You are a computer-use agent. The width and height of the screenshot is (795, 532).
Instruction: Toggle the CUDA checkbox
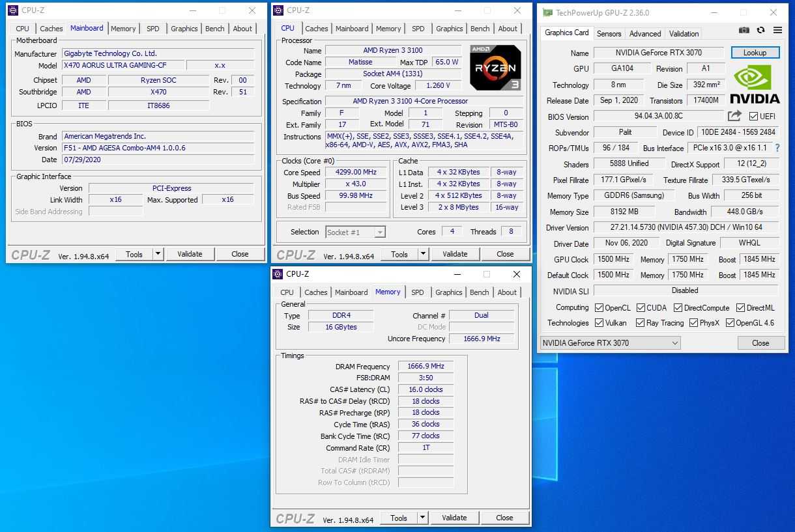coord(641,307)
